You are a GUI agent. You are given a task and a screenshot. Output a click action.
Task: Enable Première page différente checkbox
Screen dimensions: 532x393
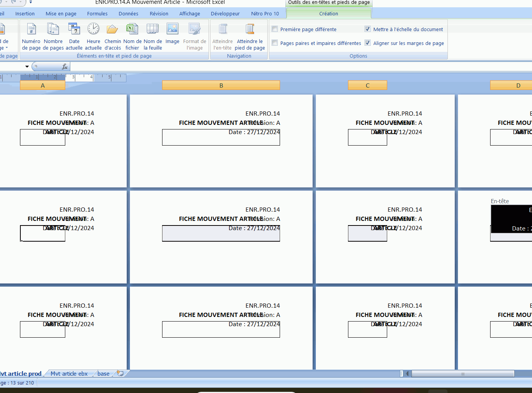click(x=275, y=29)
